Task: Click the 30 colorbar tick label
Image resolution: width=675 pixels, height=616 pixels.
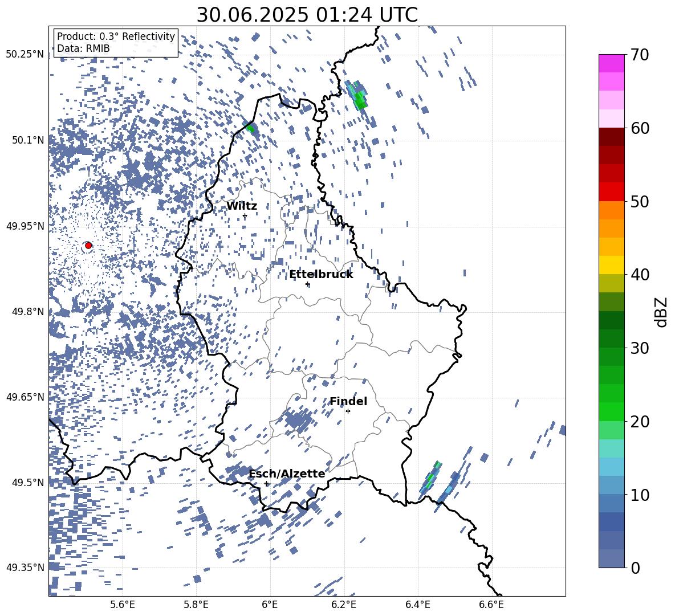Action: pyautogui.click(x=639, y=348)
